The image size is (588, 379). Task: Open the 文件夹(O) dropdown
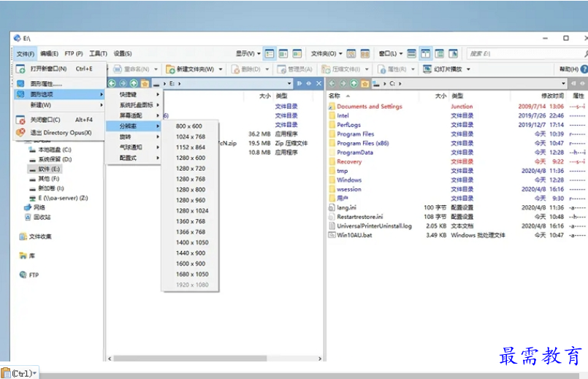pos(327,53)
